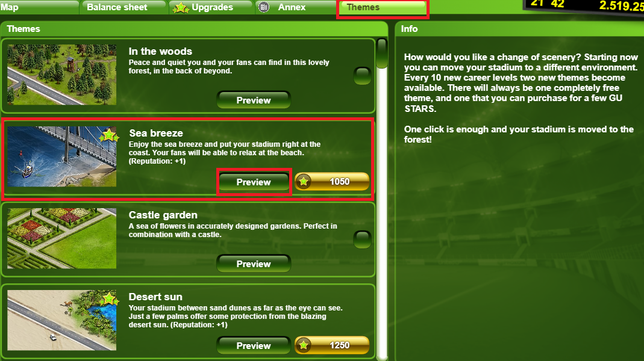Click the Annex tab building icon
The width and height of the screenshot is (644, 361).
click(264, 7)
